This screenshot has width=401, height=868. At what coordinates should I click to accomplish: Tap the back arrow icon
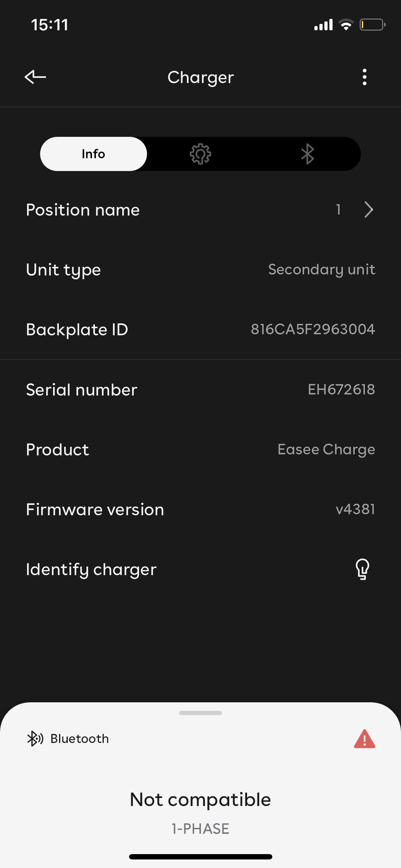click(35, 77)
